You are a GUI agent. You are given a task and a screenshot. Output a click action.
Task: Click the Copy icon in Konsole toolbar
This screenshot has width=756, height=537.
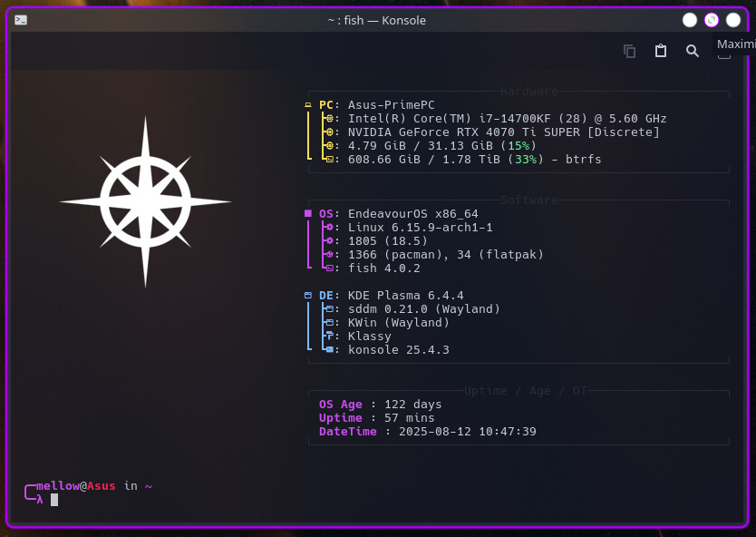point(630,52)
